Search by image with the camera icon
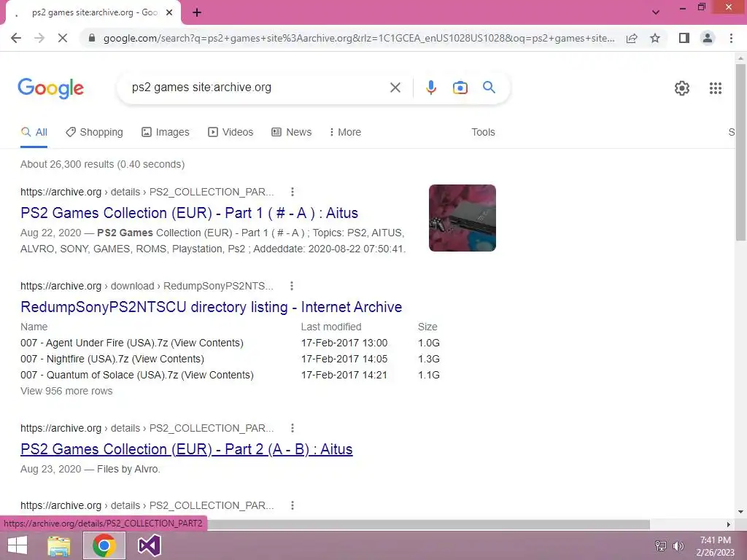This screenshot has width=747, height=560. click(x=460, y=87)
